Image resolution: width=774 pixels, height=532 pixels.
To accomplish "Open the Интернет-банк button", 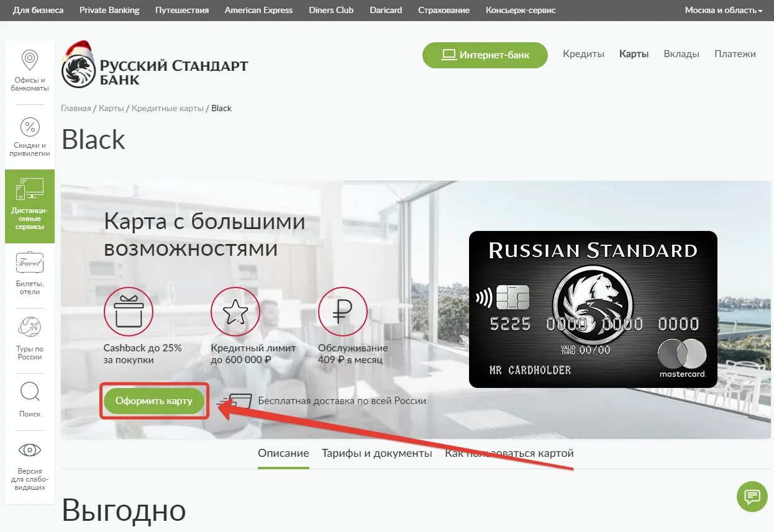I will point(485,55).
